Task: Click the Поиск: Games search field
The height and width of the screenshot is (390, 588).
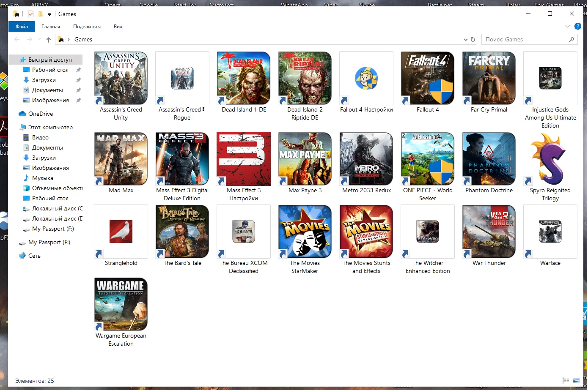Action: tap(530, 39)
